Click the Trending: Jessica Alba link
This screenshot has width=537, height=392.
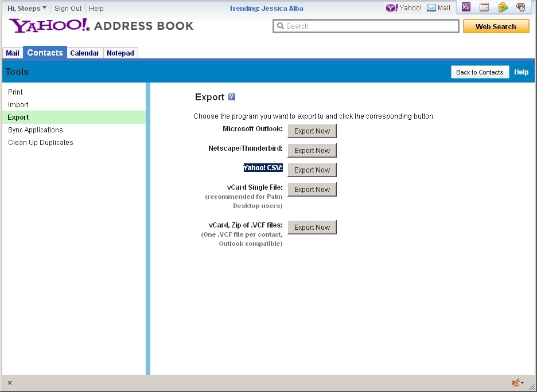tap(266, 9)
